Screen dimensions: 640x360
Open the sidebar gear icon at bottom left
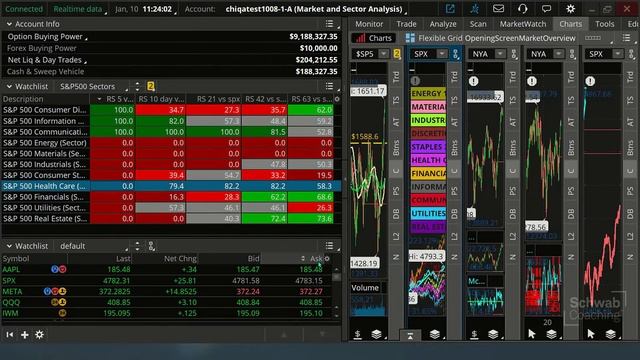[x=39, y=335]
